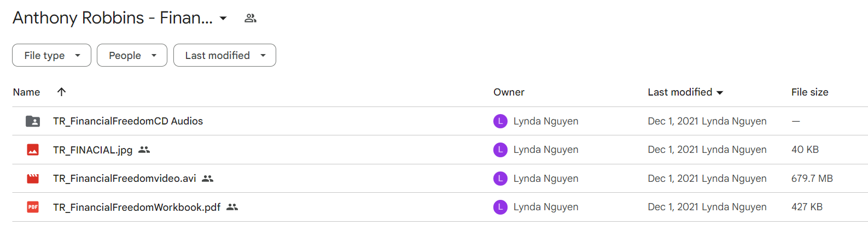Open the Last modified column sort menu
The height and width of the screenshot is (243, 868).
[685, 92]
